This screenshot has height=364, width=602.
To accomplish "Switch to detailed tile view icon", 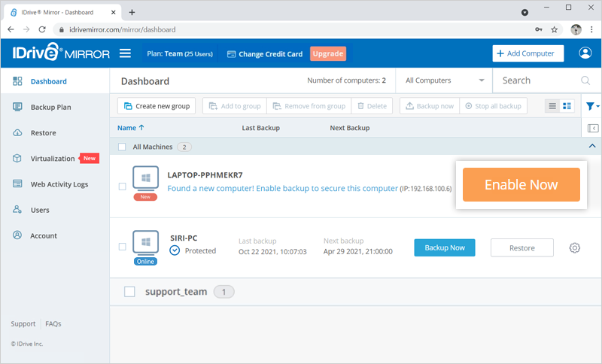I will tap(567, 106).
